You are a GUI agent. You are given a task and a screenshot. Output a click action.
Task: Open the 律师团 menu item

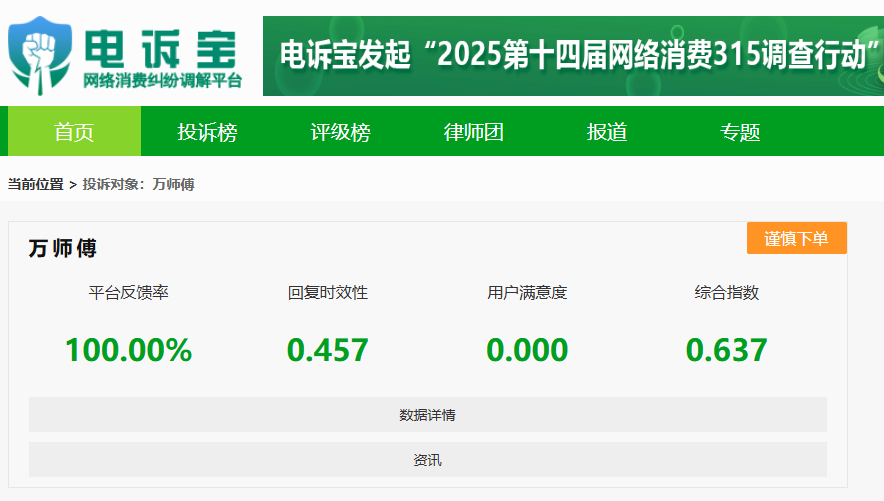click(474, 131)
